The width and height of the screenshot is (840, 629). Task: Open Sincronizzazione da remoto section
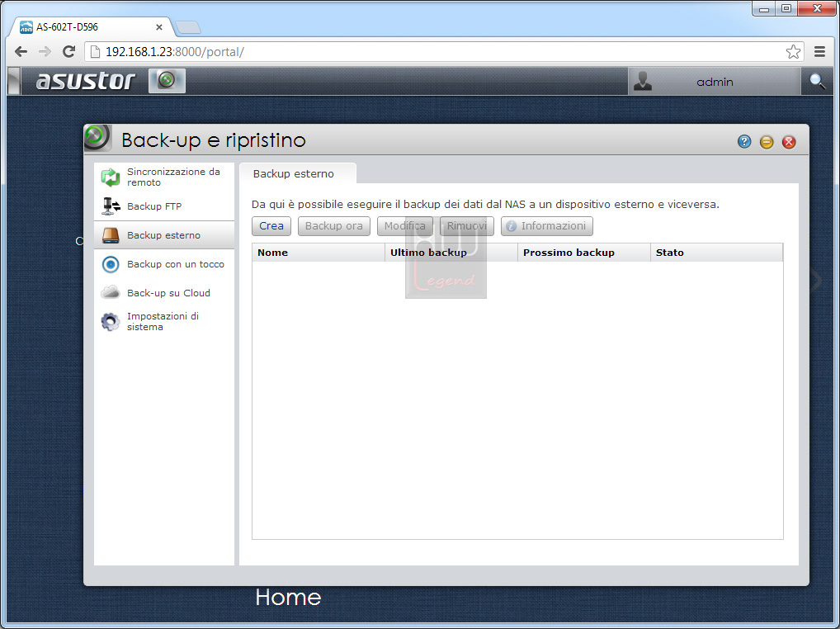point(164,177)
